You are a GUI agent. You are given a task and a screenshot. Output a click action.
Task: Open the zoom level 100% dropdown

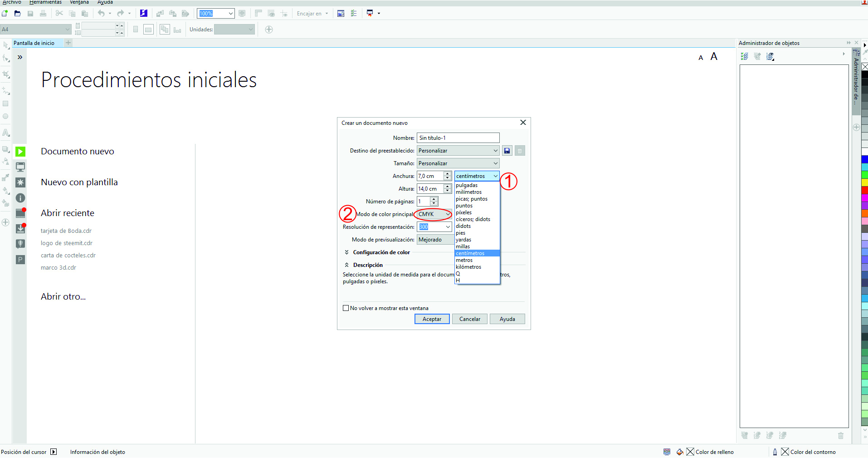click(230, 14)
